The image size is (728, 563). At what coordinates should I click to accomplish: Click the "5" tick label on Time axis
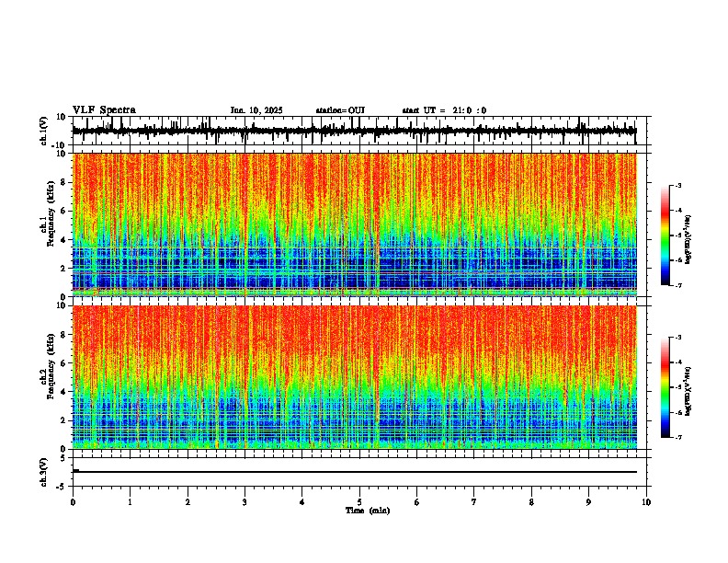359,502
